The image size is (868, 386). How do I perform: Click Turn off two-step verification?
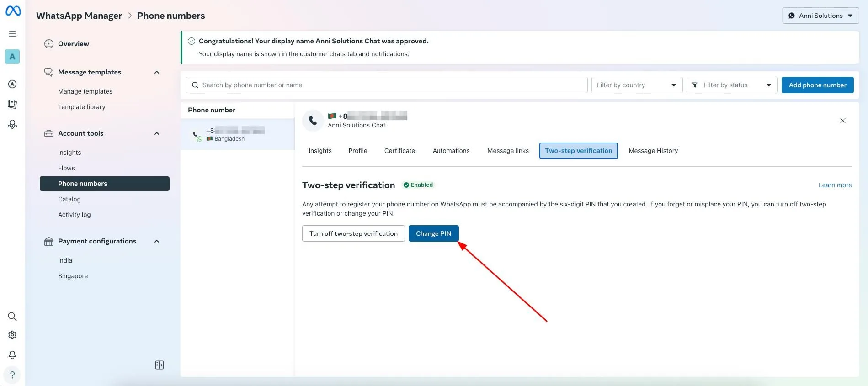353,233
